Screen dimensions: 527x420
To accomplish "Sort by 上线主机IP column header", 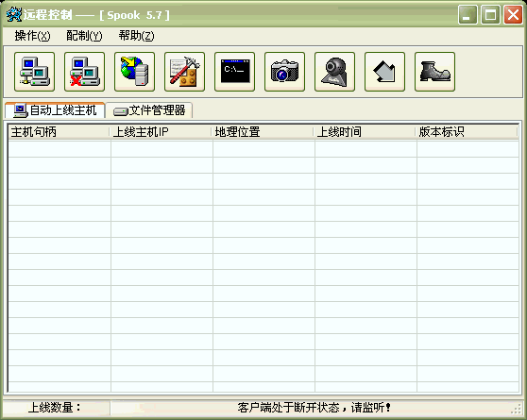I will pyautogui.click(x=161, y=132).
